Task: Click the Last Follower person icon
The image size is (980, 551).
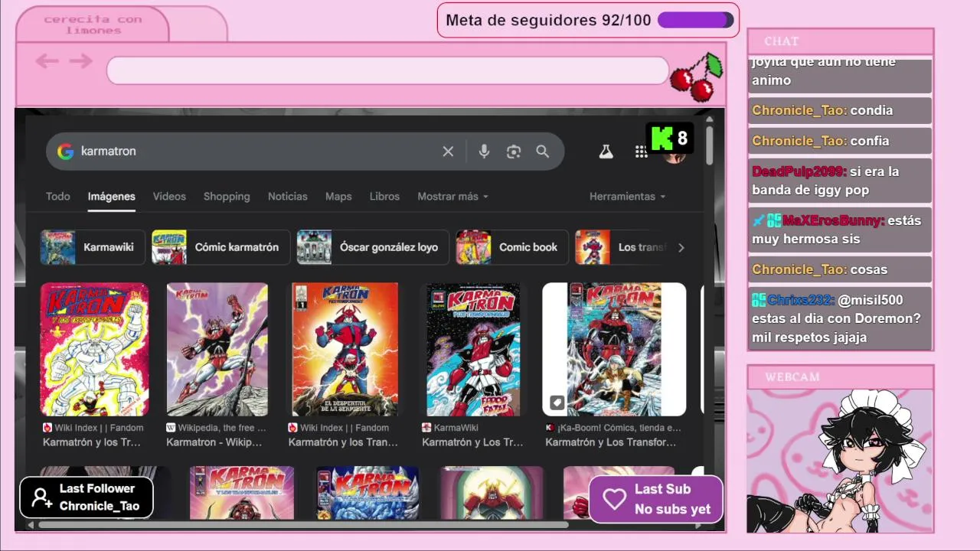Action: 42,498
